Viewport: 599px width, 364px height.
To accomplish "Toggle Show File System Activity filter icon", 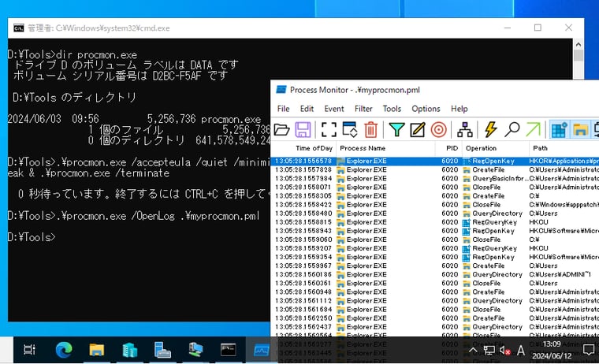I will tap(580, 130).
